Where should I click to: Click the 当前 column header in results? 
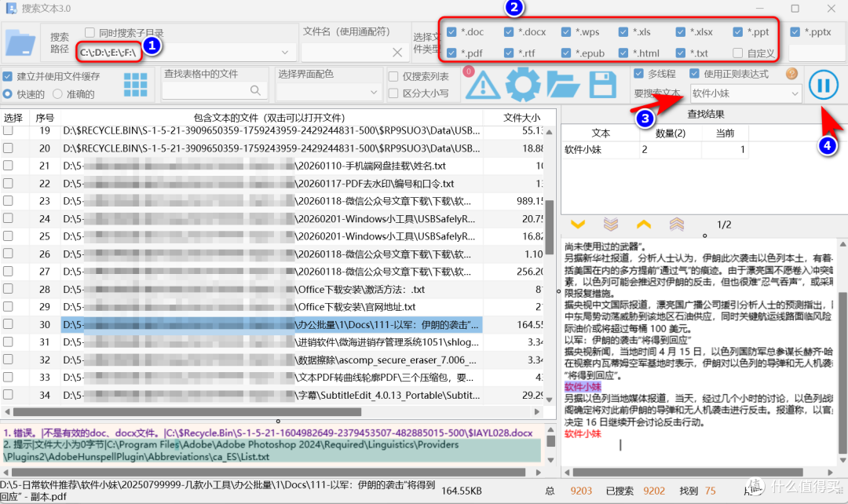pyautogui.click(x=726, y=133)
